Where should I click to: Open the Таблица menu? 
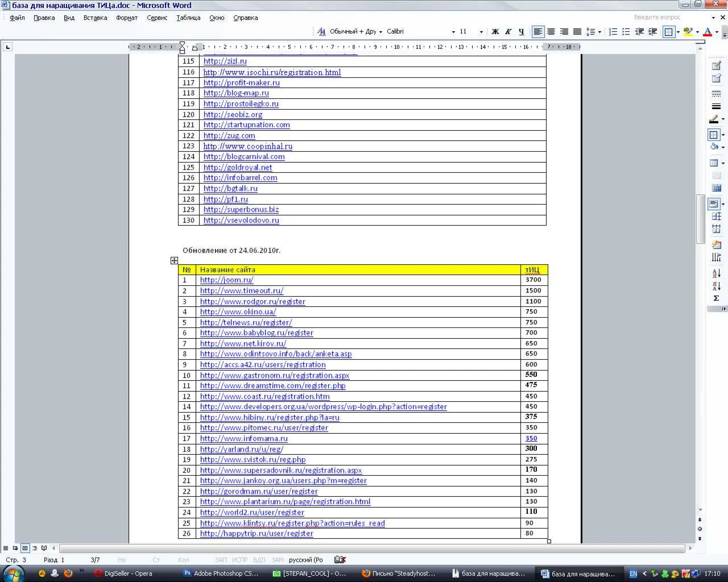point(188,18)
